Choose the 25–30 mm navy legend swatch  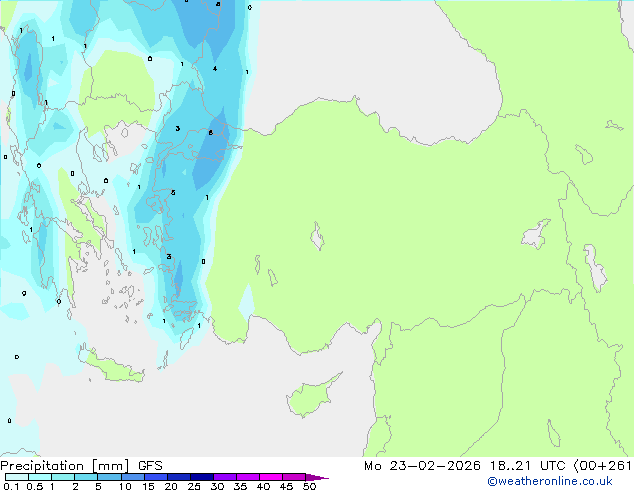[x=201, y=477]
